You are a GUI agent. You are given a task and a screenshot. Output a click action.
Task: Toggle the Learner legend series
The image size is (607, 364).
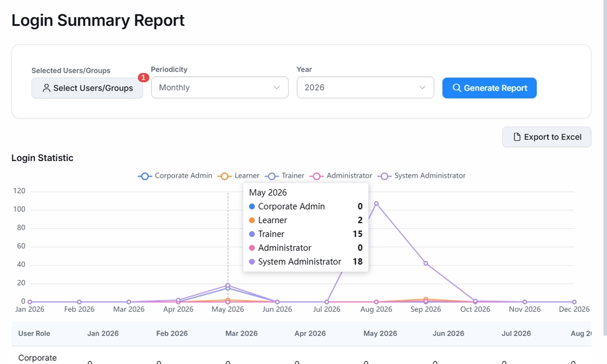tap(239, 176)
